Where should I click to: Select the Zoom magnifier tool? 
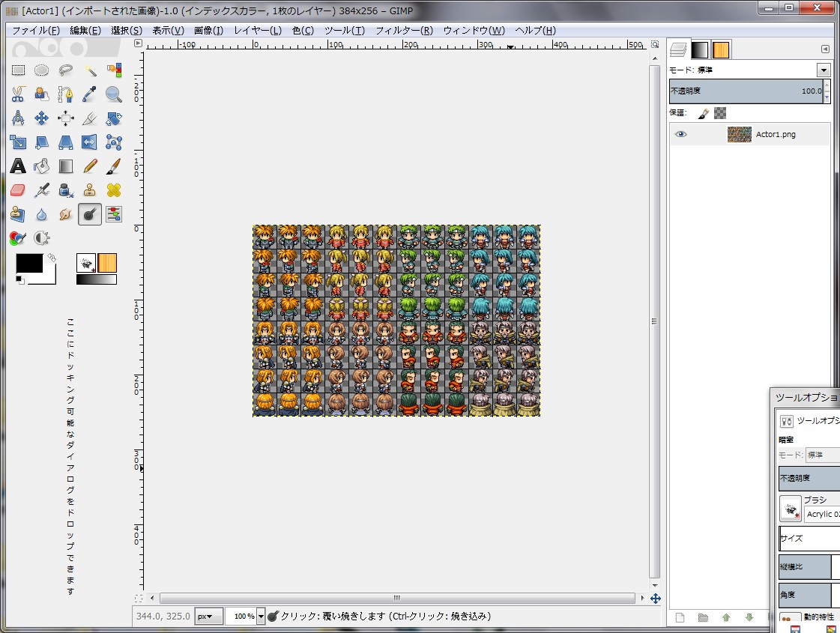[x=114, y=94]
